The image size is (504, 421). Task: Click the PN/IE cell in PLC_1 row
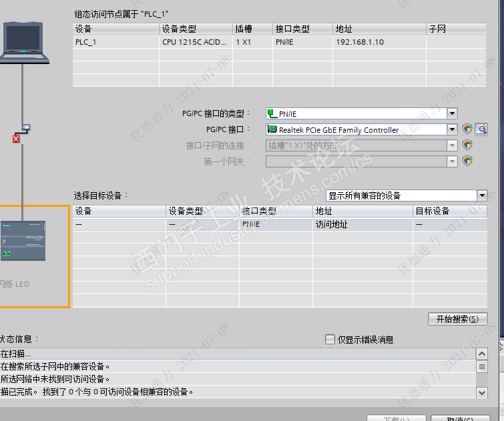pyautogui.click(x=303, y=42)
